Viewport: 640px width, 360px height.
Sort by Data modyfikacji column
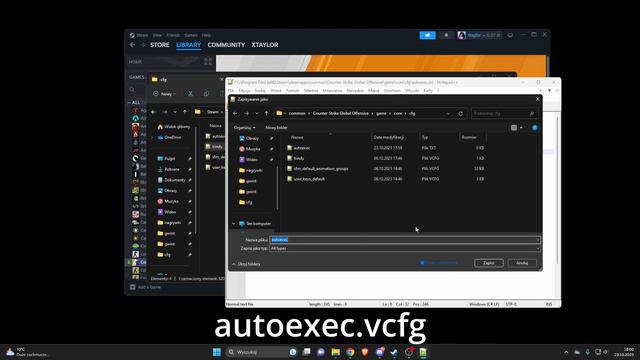pos(389,138)
